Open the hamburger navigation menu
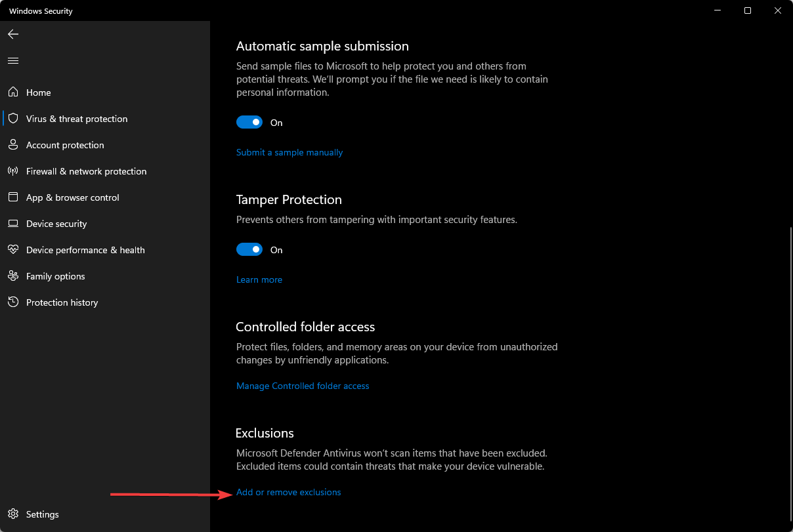This screenshot has width=793, height=532. tap(13, 60)
